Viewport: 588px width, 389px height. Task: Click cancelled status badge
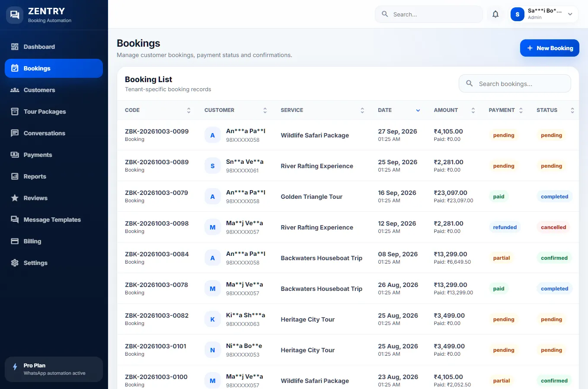[553, 227]
